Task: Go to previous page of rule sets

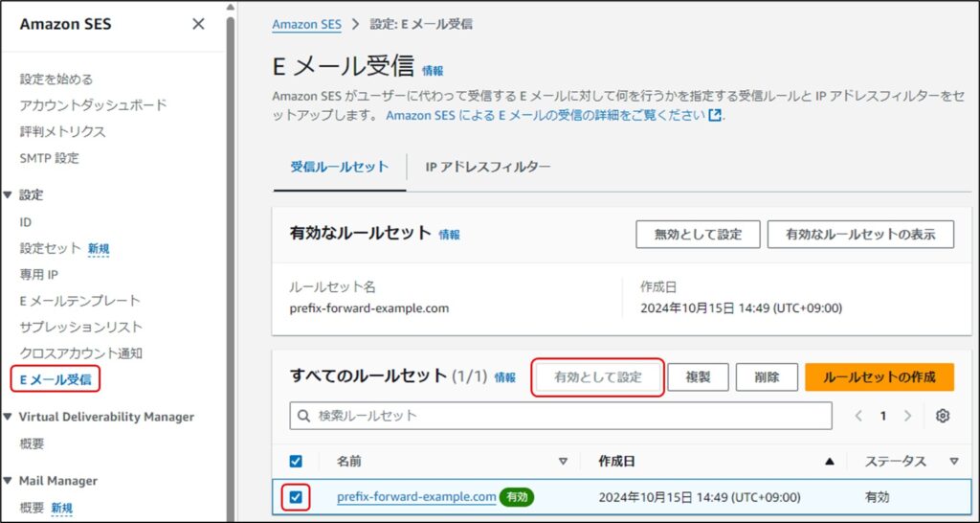Action: coord(858,416)
